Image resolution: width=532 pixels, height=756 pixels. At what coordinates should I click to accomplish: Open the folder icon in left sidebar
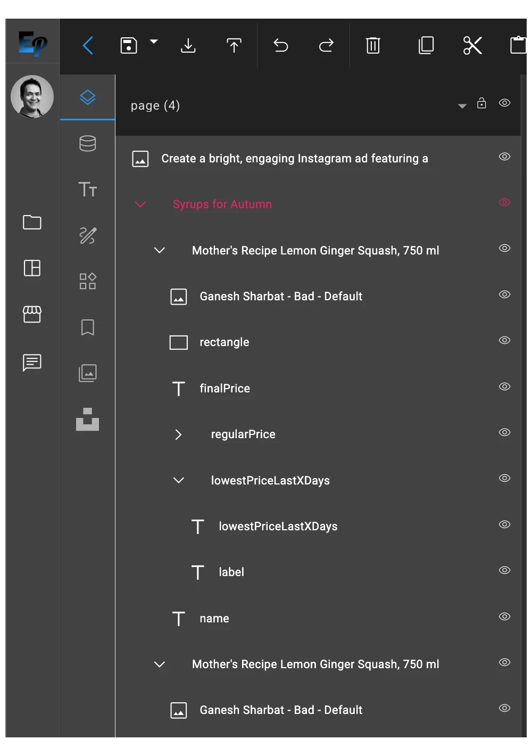coord(32,222)
